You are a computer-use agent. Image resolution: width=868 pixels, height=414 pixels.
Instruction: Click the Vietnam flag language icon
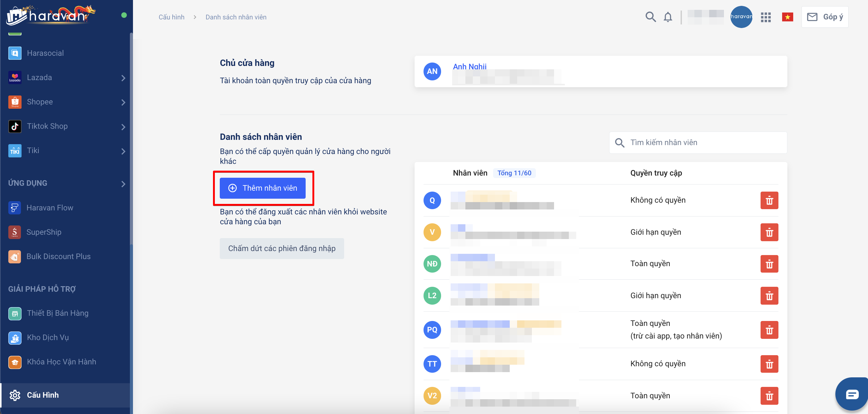coord(787,17)
